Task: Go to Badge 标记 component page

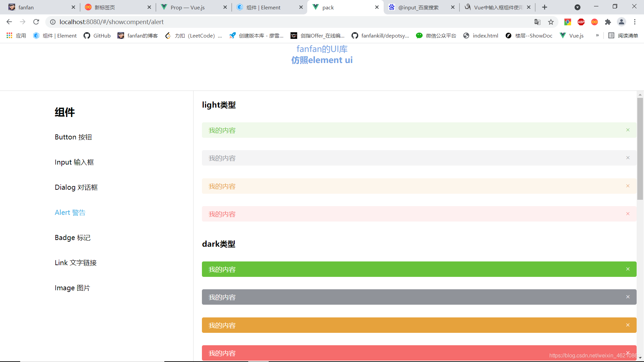Action: (72, 238)
